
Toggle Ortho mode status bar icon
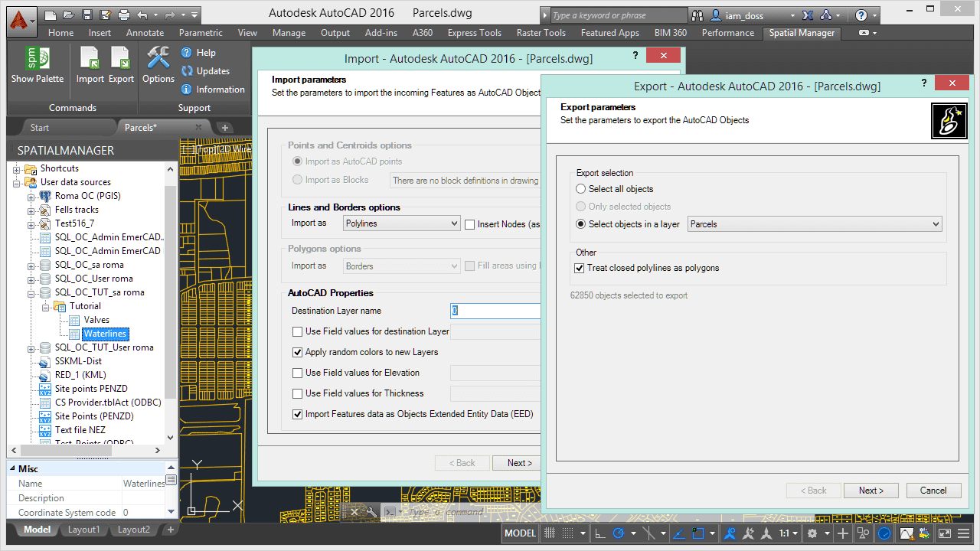[600, 533]
